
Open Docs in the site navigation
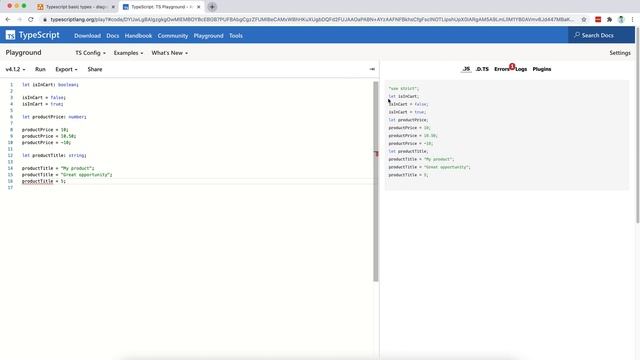[x=113, y=36]
